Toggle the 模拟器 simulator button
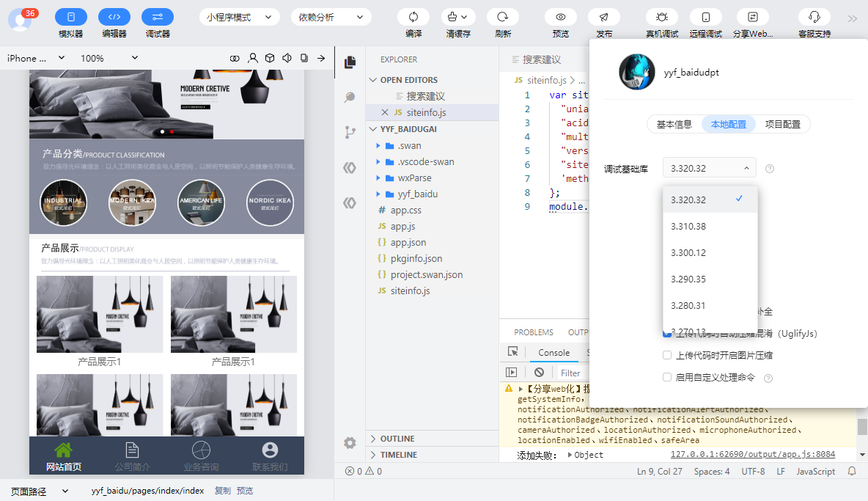868x501 pixels. coord(71,17)
